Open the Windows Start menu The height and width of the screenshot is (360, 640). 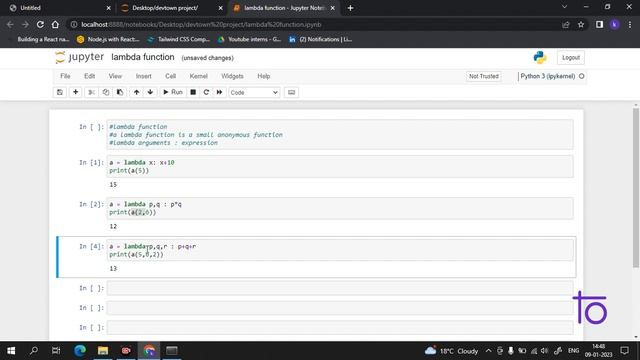click(11, 351)
